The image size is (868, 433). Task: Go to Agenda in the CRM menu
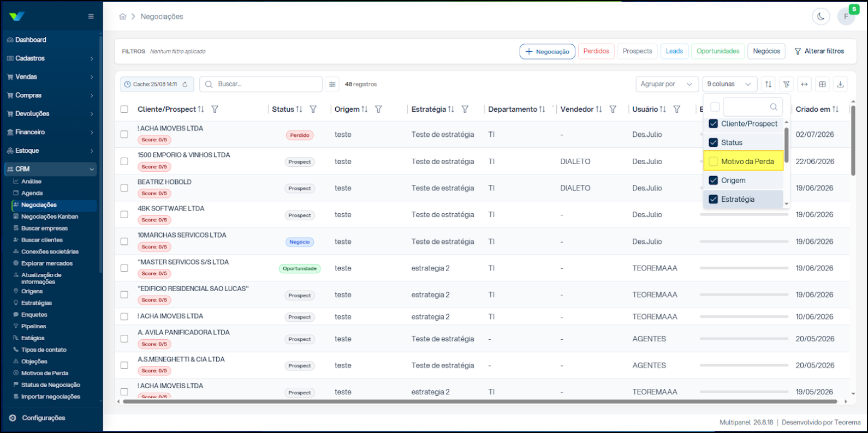click(x=32, y=193)
